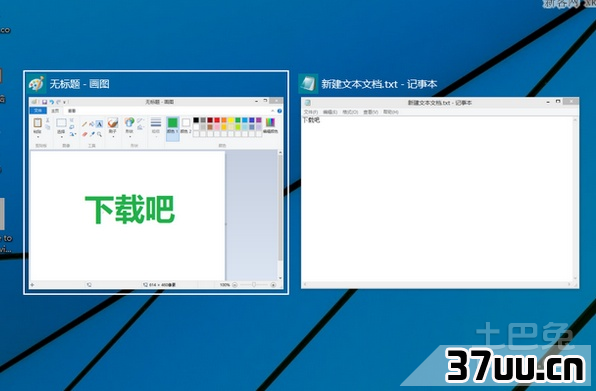Click the Undo arrow in Paint quick access toolbar
This screenshot has width=596, height=391.
[51, 102]
